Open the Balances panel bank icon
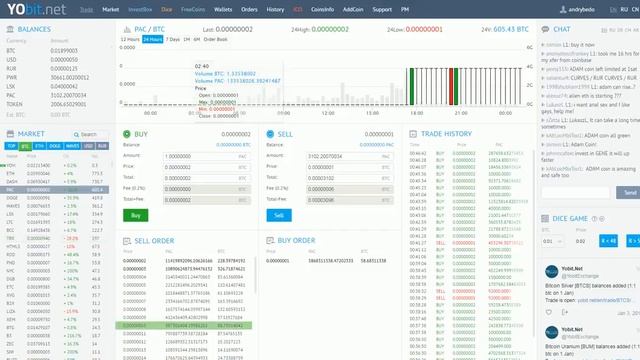Screen dimensions: 640x360 tap(10, 29)
